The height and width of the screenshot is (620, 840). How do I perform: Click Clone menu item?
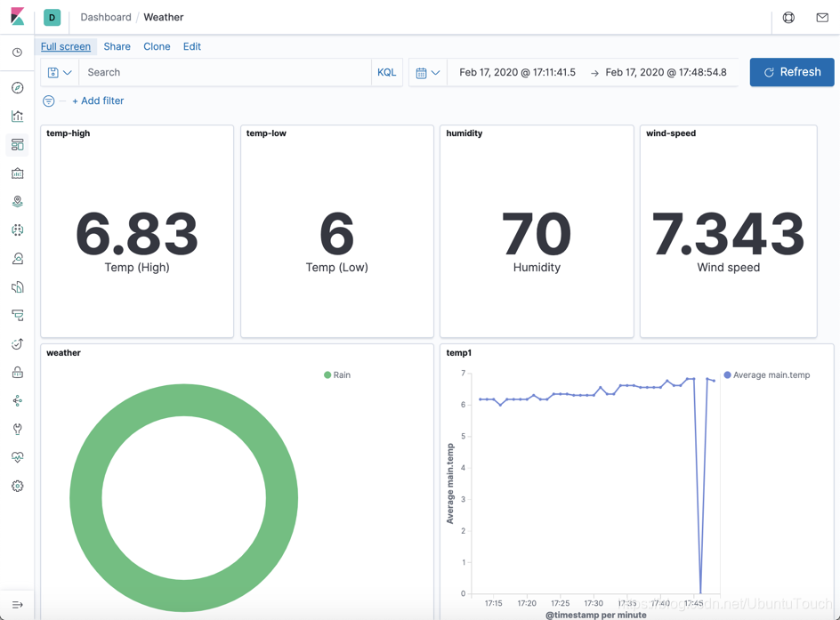tap(157, 46)
